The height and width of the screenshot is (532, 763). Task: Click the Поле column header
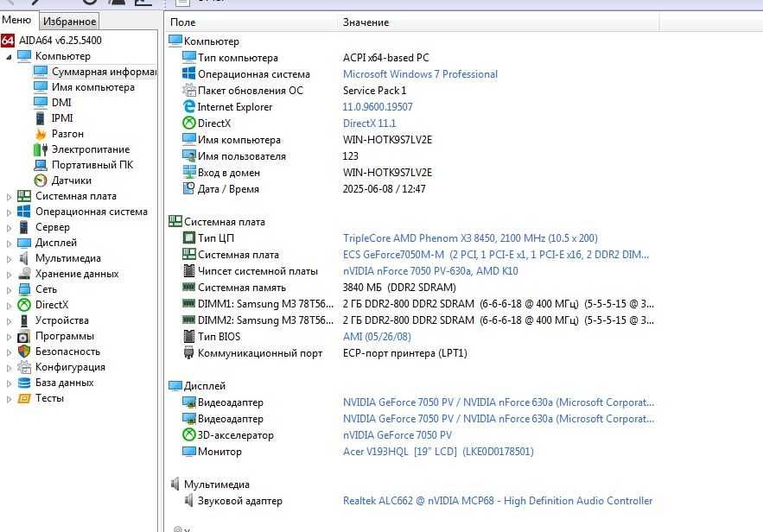pyautogui.click(x=251, y=22)
